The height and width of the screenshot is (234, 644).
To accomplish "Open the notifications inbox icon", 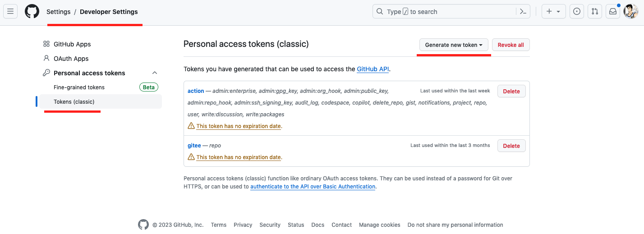I will coord(613,12).
